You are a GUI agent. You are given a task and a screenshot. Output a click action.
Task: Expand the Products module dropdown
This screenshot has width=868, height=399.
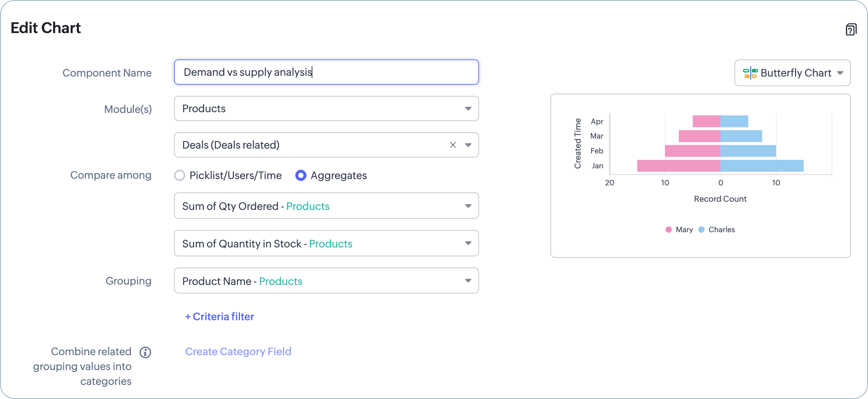click(x=468, y=108)
